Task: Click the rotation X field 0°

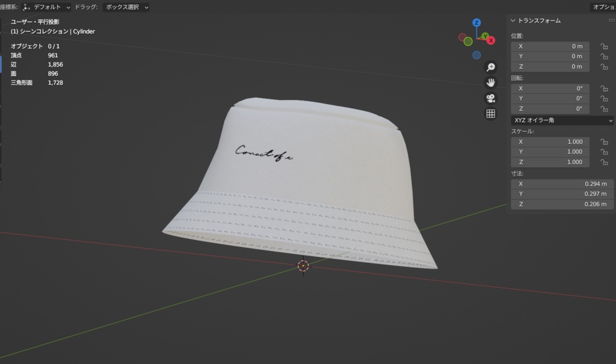Action: 550,88
